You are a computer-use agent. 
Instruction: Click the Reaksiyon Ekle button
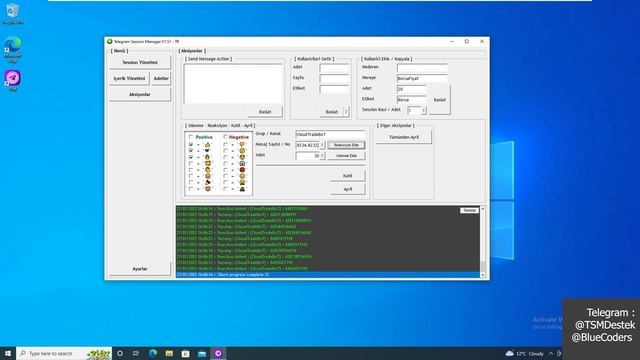pyautogui.click(x=346, y=145)
